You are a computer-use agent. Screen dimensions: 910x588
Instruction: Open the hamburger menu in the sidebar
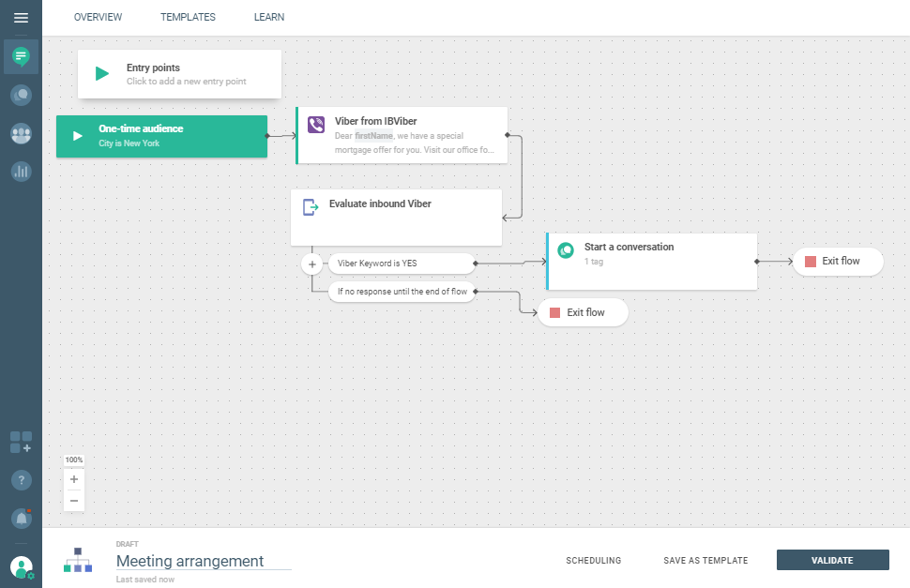[21, 18]
